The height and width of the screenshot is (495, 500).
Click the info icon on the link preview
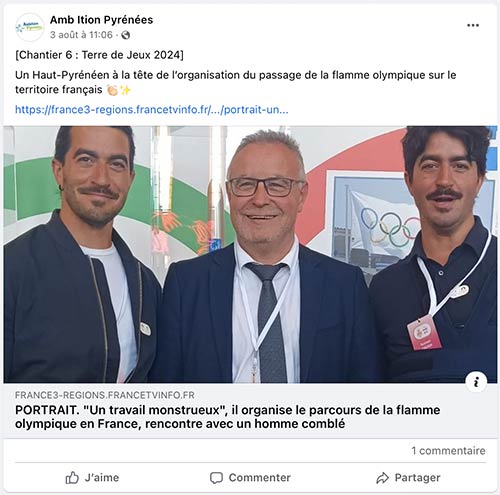tap(476, 382)
